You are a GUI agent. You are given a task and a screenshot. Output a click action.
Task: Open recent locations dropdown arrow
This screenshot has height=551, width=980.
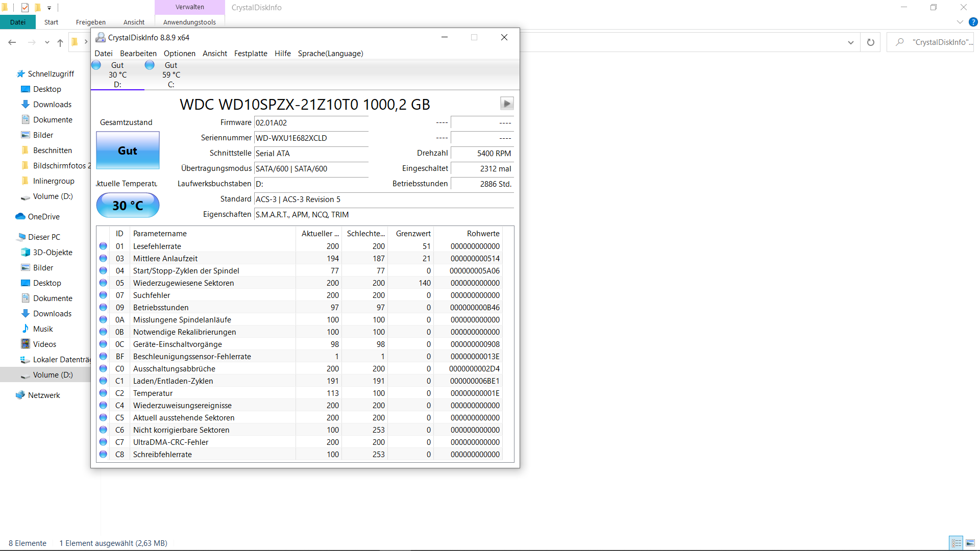pos(47,42)
